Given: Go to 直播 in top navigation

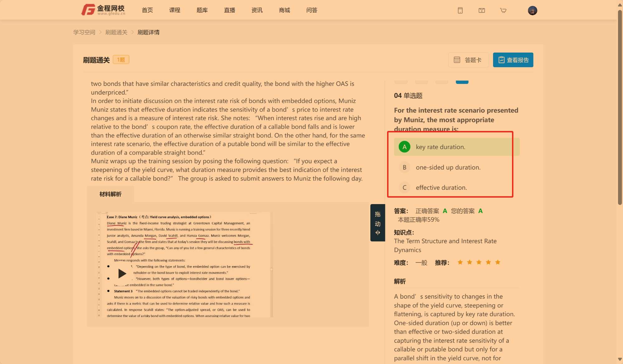Looking at the screenshot, I should pyautogui.click(x=230, y=10).
